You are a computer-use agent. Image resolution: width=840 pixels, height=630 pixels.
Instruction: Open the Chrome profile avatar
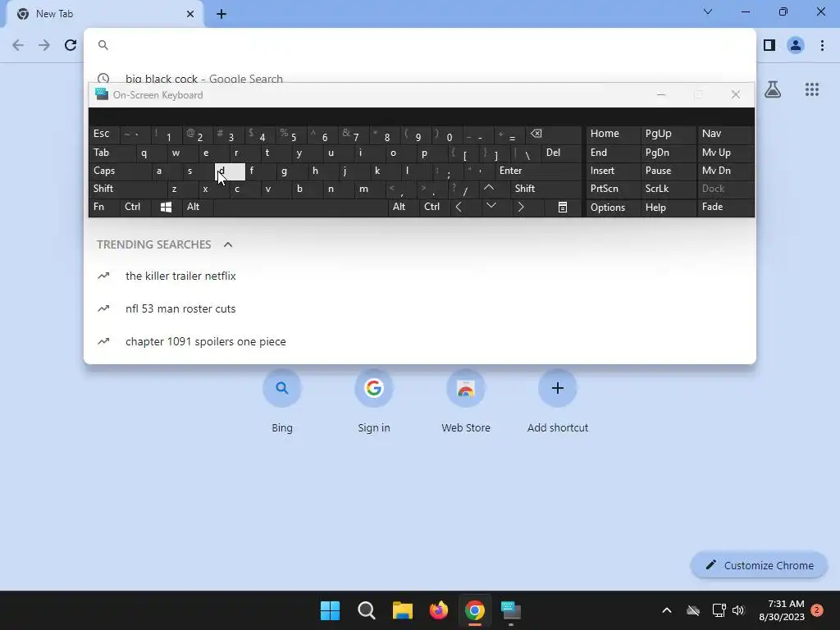[x=796, y=45]
